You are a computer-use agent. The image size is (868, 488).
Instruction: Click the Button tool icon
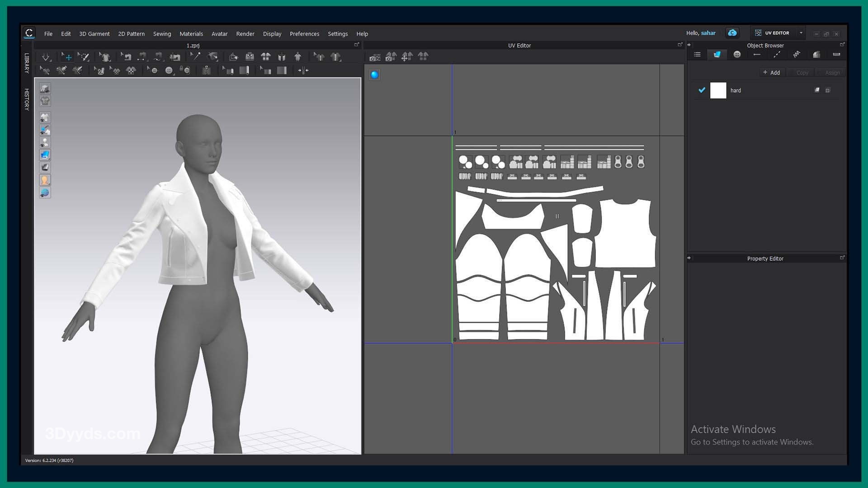[x=169, y=70]
